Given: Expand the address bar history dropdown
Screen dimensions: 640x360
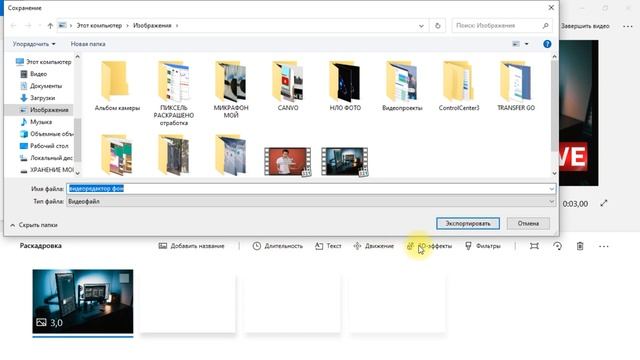Looking at the screenshot, I should click(x=421, y=26).
